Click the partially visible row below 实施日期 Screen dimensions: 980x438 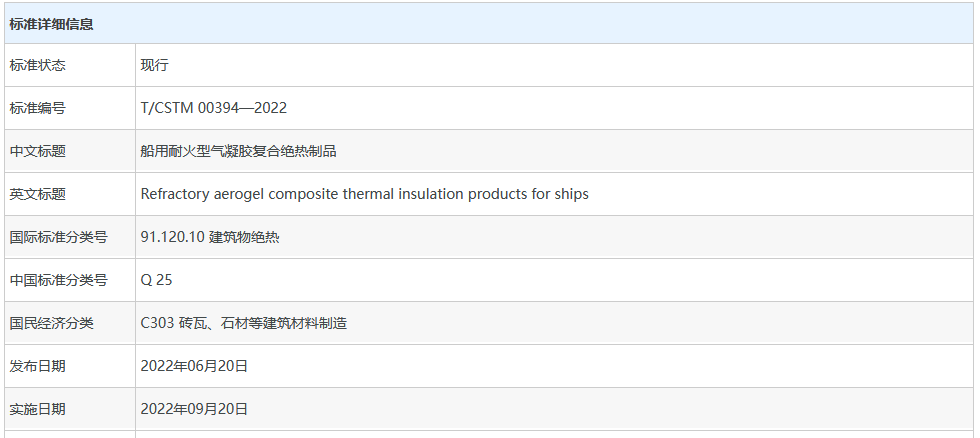(490, 434)
